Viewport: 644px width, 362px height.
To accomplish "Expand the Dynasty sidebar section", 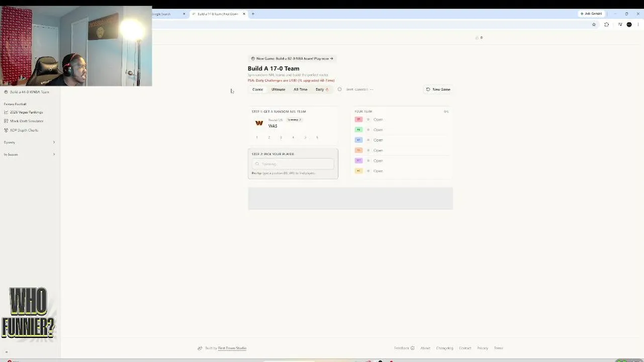I will [29, 142].
